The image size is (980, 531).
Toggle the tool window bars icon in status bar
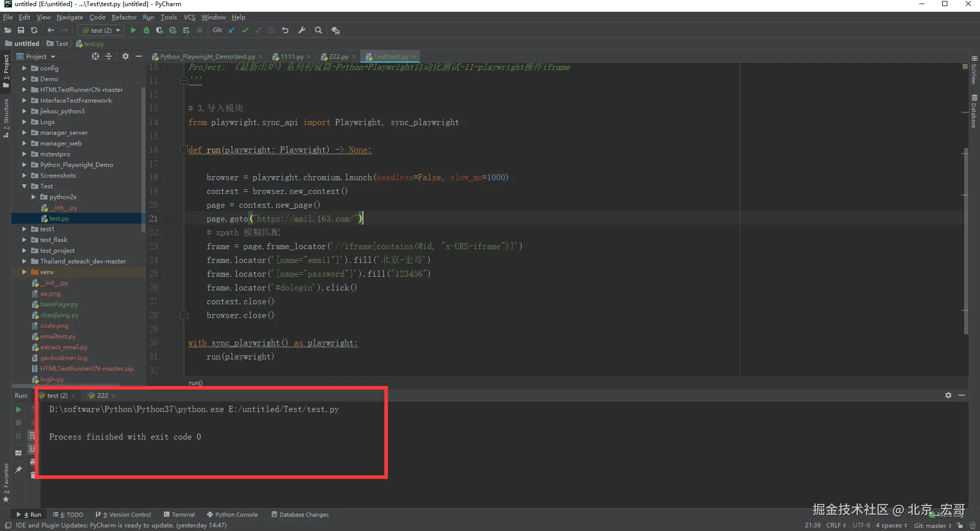(x=8, y=525)
